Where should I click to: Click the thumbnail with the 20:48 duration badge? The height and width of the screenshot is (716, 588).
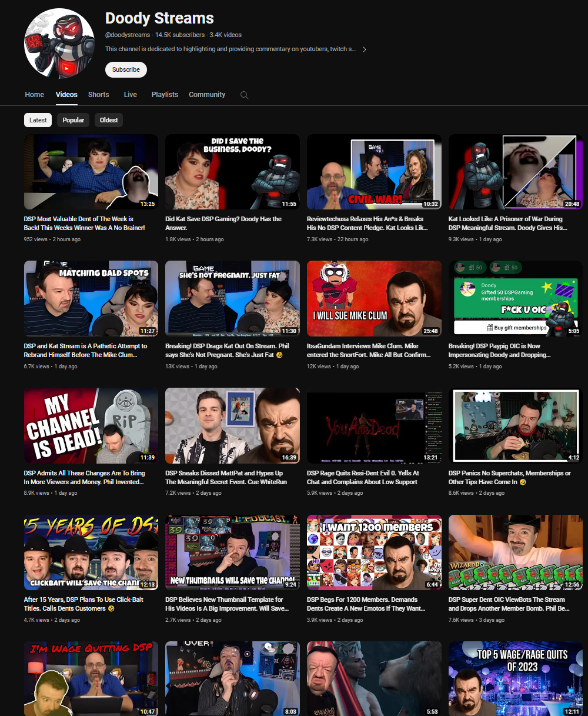point(516,172)
